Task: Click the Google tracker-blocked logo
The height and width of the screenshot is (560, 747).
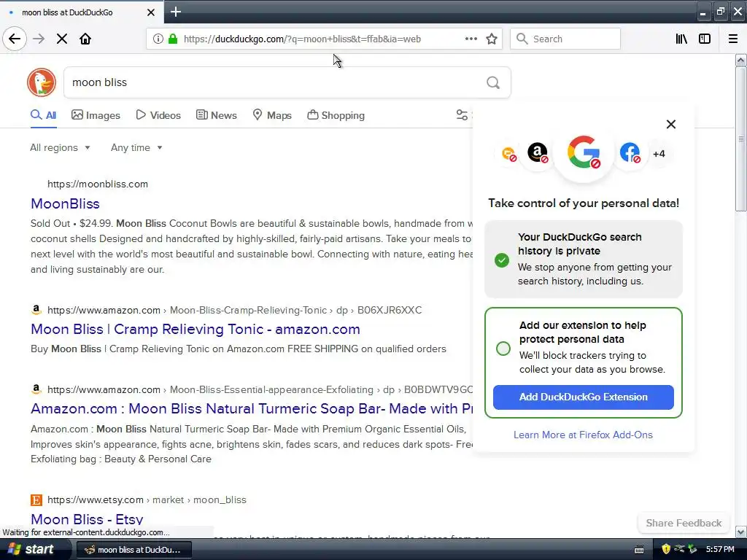Action: pyautogui.click(x=584, y=152)
